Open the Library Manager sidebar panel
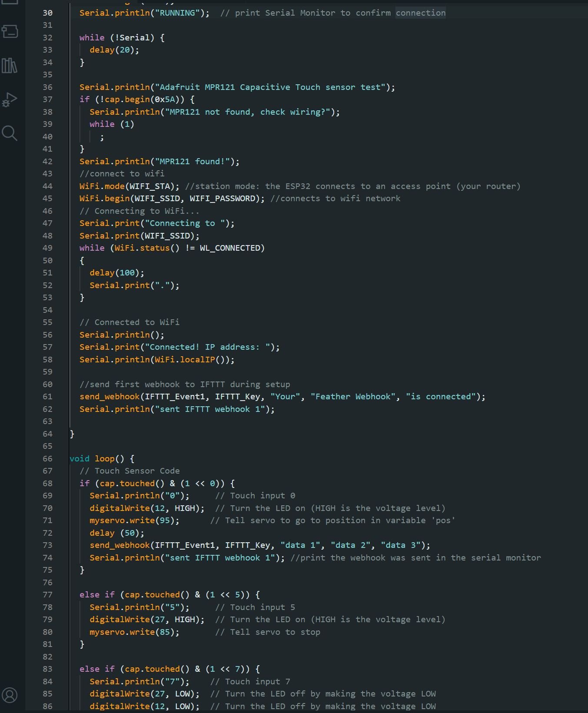The image size is (588, 713). [10, 66]
